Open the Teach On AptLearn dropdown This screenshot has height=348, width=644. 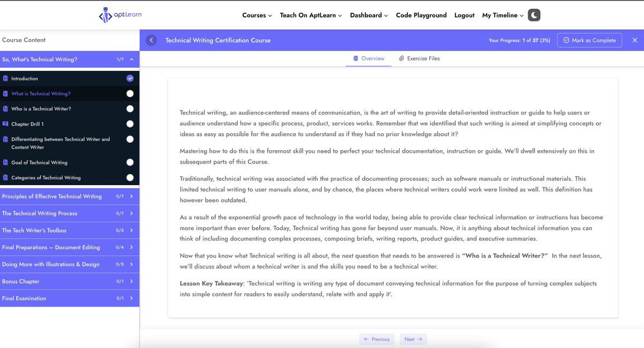[x=311, y=15]
